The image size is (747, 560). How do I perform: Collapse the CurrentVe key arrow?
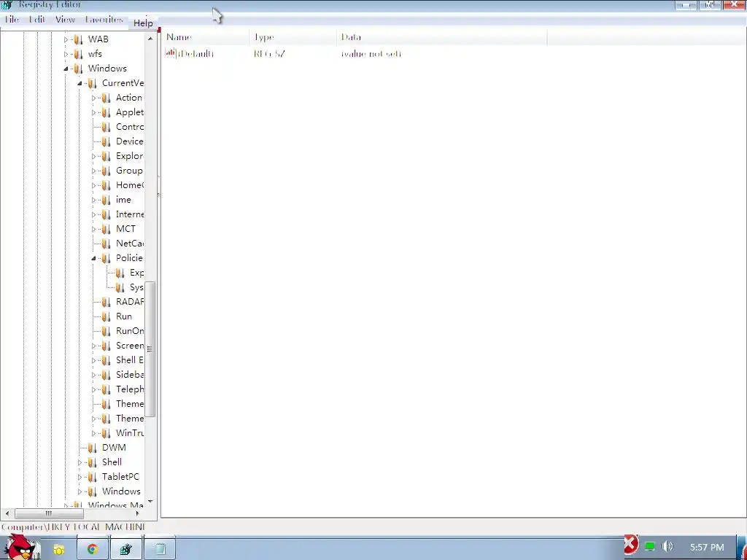click(x=80, y=83)
